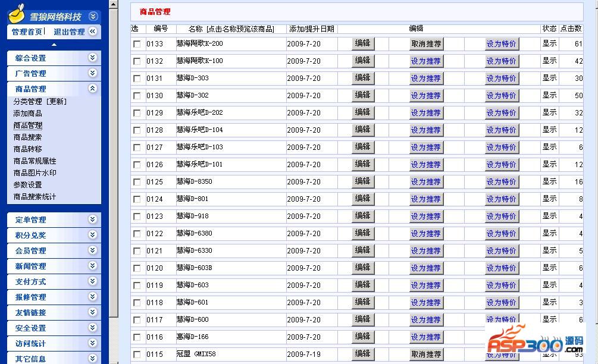Click the 点击数 column header
This screenshot has width=598, height=364.
coord(571,29)
